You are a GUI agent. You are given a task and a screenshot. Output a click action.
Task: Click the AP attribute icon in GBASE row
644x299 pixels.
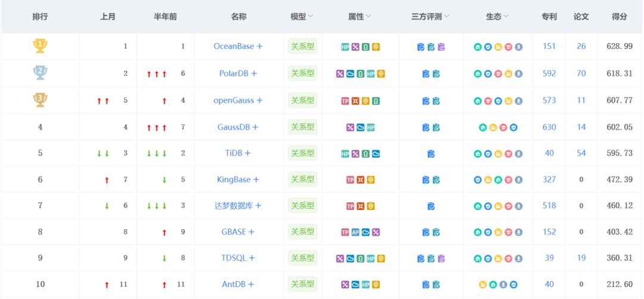coord(355,232)
